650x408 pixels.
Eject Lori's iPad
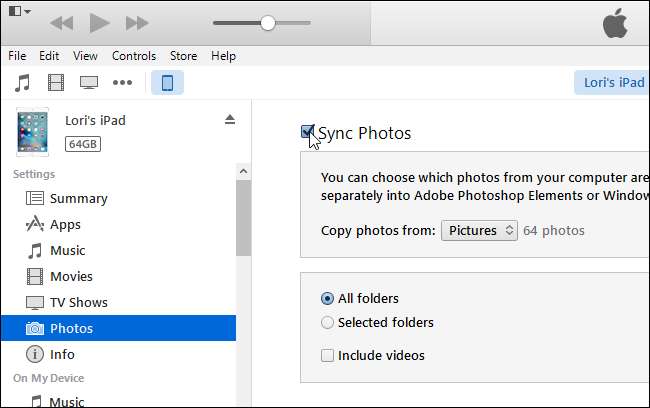(229, 120)
